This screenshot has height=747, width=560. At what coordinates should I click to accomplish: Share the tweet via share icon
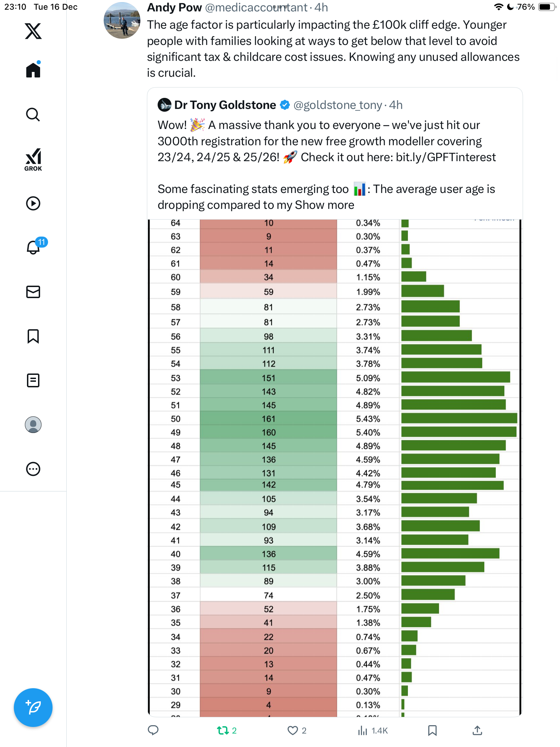(477, 730)
